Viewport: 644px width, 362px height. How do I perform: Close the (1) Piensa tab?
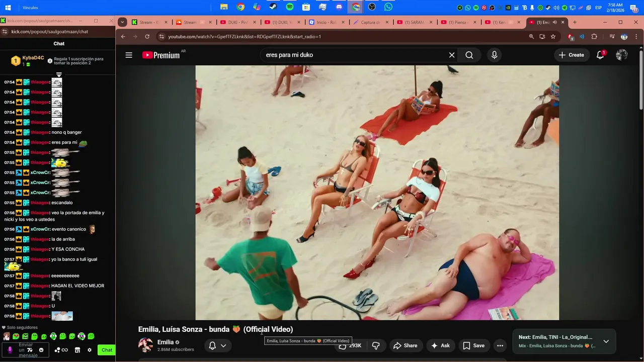click(474, 22)
